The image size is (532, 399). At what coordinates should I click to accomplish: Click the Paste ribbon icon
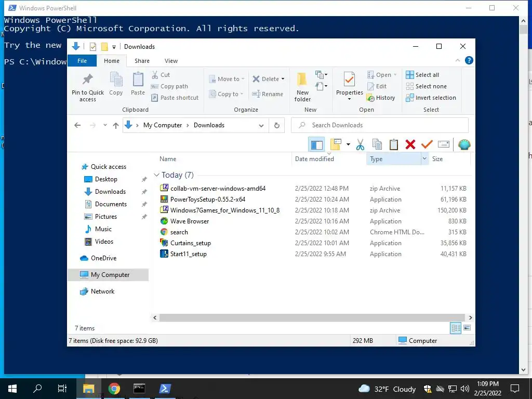[138, 79]
